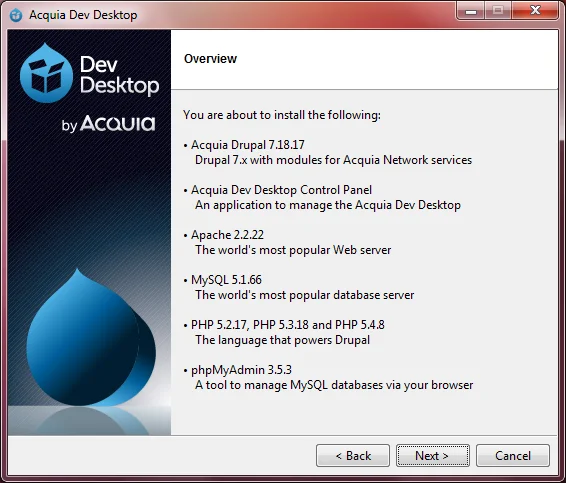The width and height of the screenshot is (566, 483).
Task: Click Acquia Dev Desktop Control Panel entry
Action: click(281, 190)
